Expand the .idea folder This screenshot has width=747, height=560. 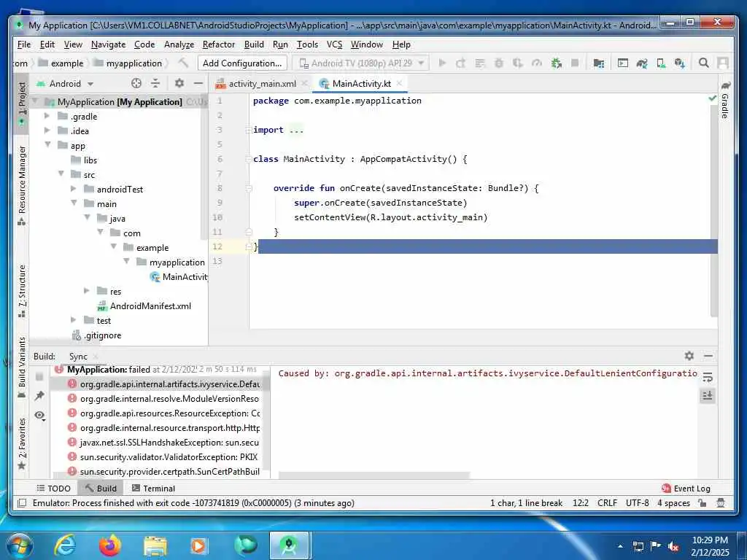pyautogui.click(x=47, y=130)
